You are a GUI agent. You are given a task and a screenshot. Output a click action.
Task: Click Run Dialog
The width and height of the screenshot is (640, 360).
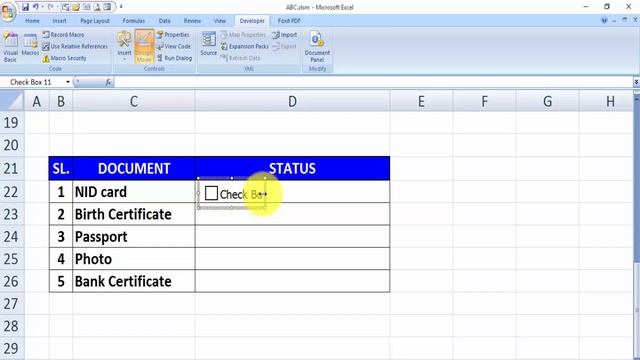pos(174,58)
